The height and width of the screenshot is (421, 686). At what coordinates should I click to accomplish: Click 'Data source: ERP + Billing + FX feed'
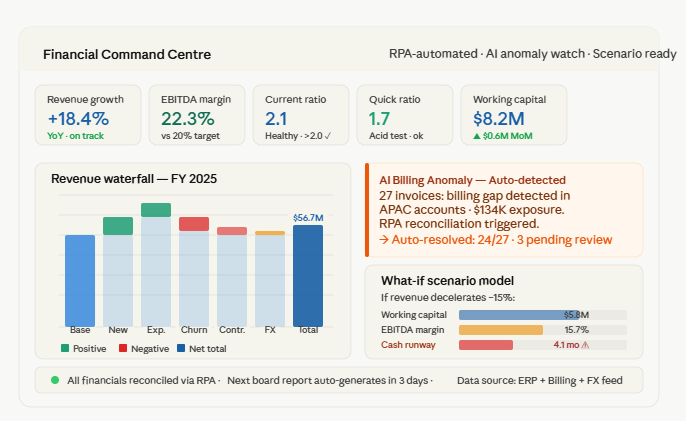coord(540,381)
